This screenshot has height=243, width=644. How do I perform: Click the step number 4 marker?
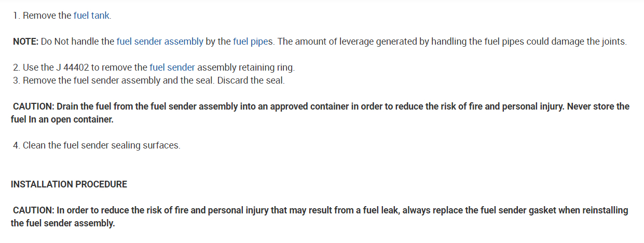[x=17, y=145]
